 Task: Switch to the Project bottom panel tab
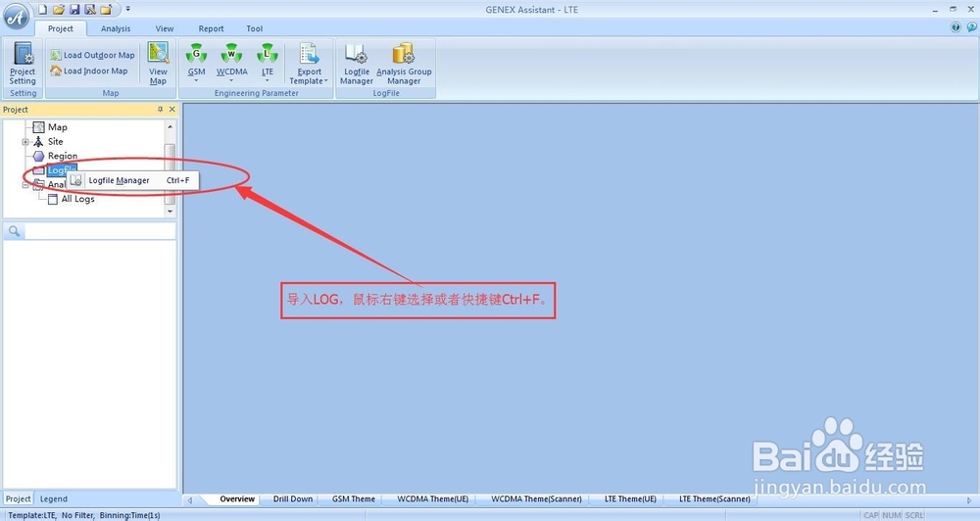[18, 498]
